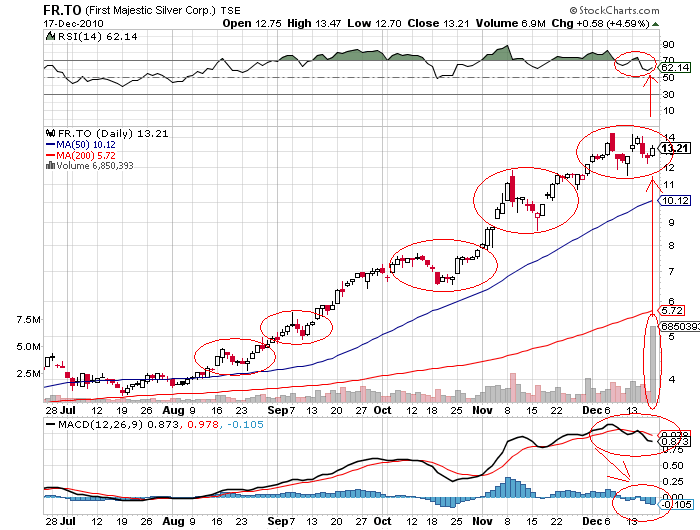Screen dimensions: 700x530
Task: Click the 5.72 MA(200) value tag
Action: [671, 310]
